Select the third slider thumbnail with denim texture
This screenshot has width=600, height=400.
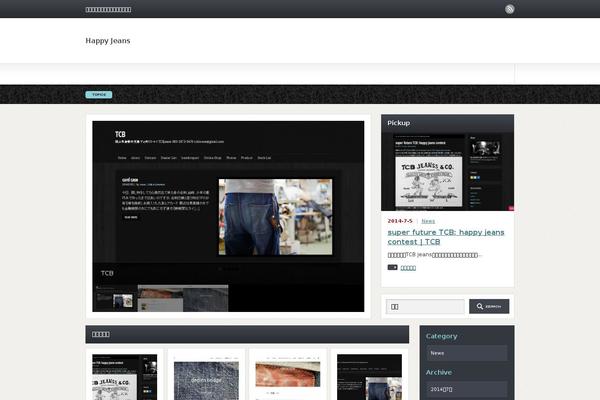(206, 298)
